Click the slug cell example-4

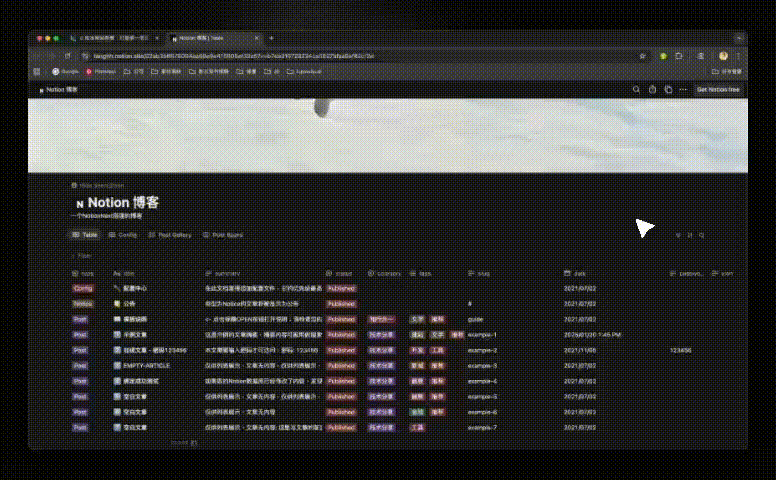[482, 382]
